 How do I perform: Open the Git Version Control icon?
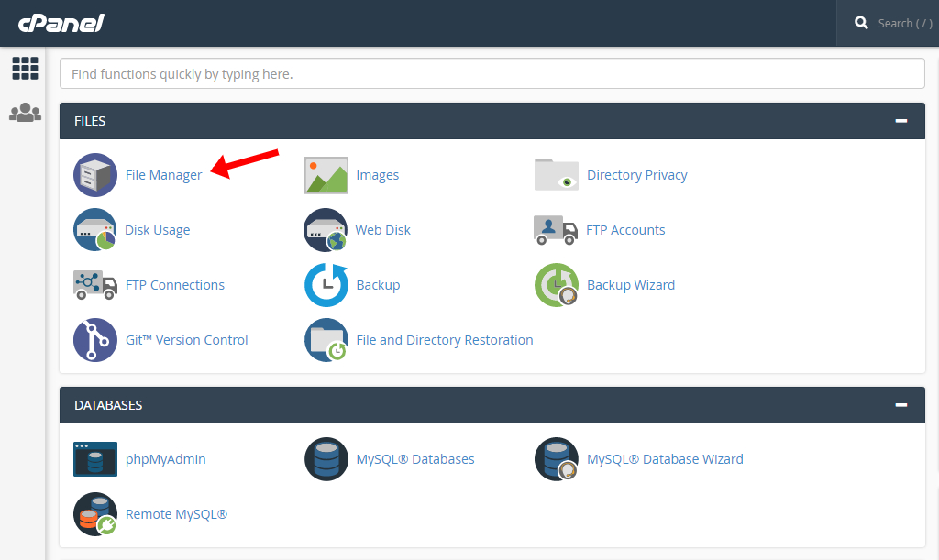click(x=95, y=340)
